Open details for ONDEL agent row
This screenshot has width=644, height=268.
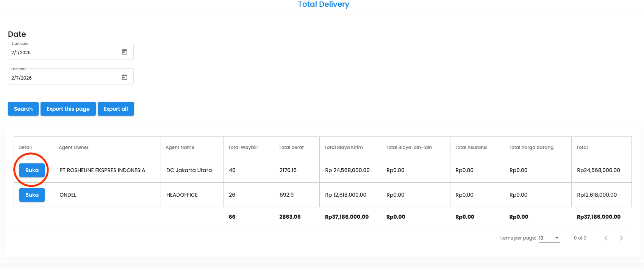pos(32,195)
